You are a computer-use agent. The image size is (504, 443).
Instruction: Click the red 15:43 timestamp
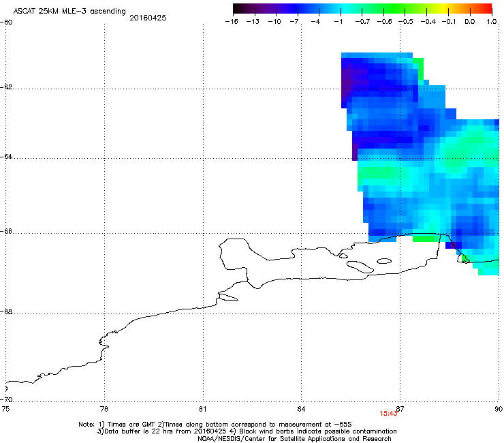pos(388,414)
